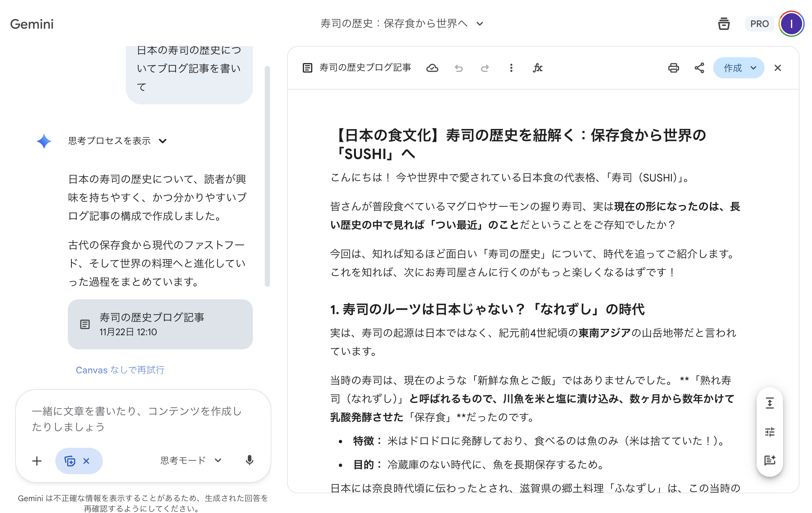This screenshot has height=513, width=812.
Task: Click the microphone voice input icon
Action: click(249, 460)
